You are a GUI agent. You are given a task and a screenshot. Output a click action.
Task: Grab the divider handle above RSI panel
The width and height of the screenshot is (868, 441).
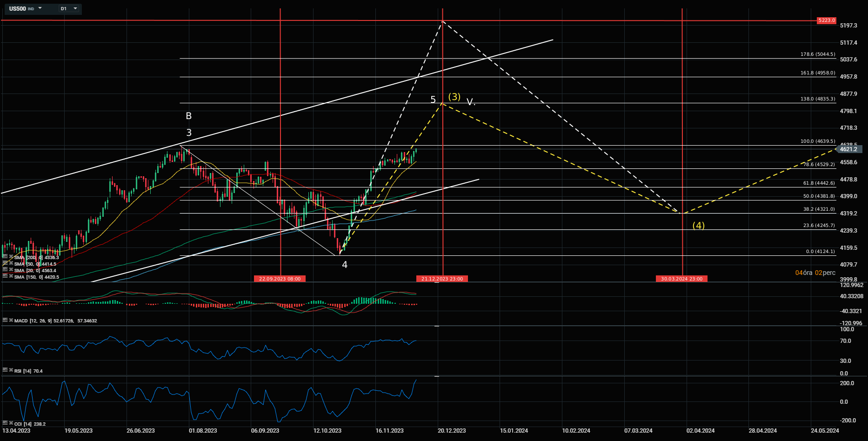(x=437, y=326)
